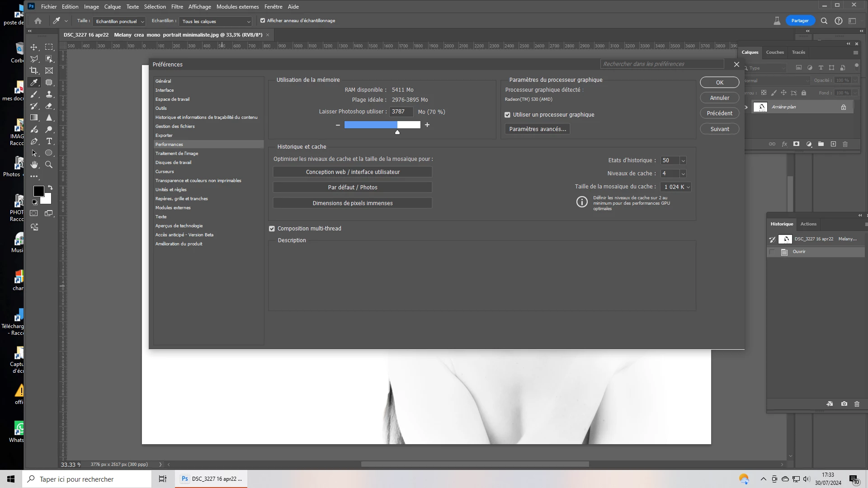The height and width of the screenshot is (488, 868).
Task: Select the Horizontal Type tool
Action: (49, 141)
